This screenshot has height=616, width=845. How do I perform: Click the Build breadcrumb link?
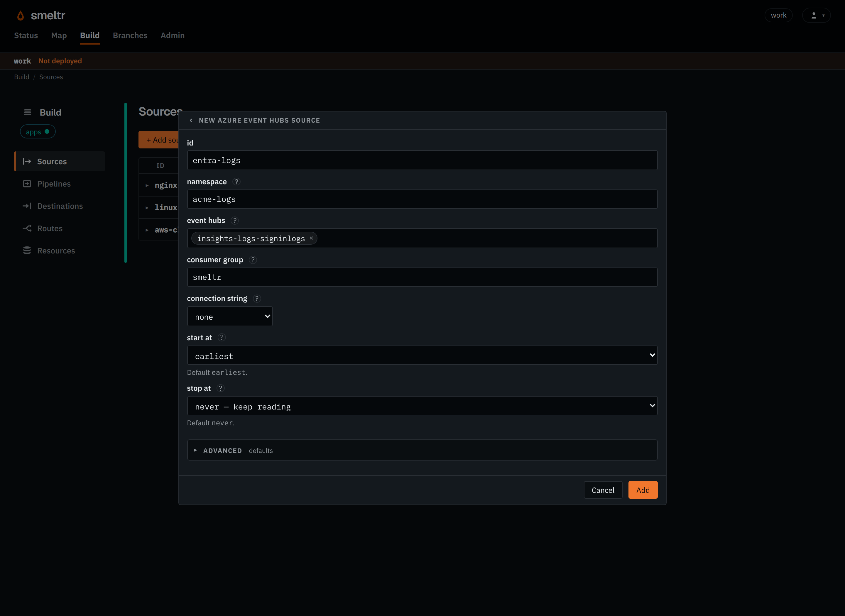click(x=22, y=77)
